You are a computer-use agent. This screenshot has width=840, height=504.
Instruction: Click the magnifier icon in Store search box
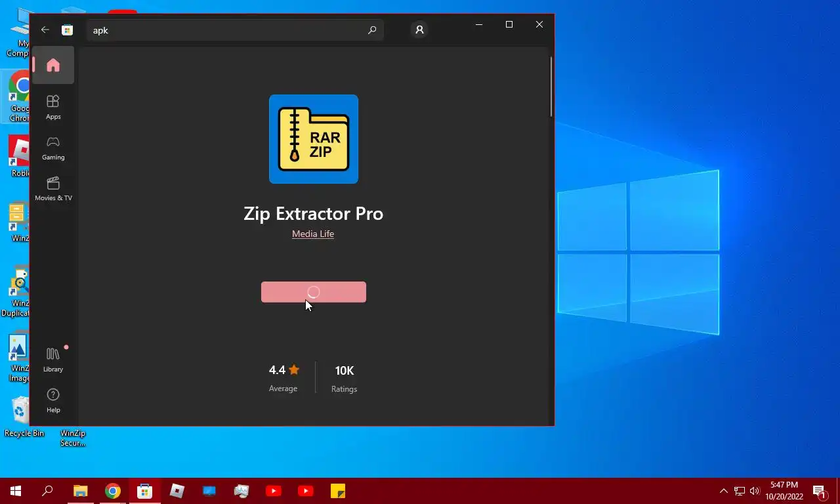pyautogui.click(x=372, y=30)
